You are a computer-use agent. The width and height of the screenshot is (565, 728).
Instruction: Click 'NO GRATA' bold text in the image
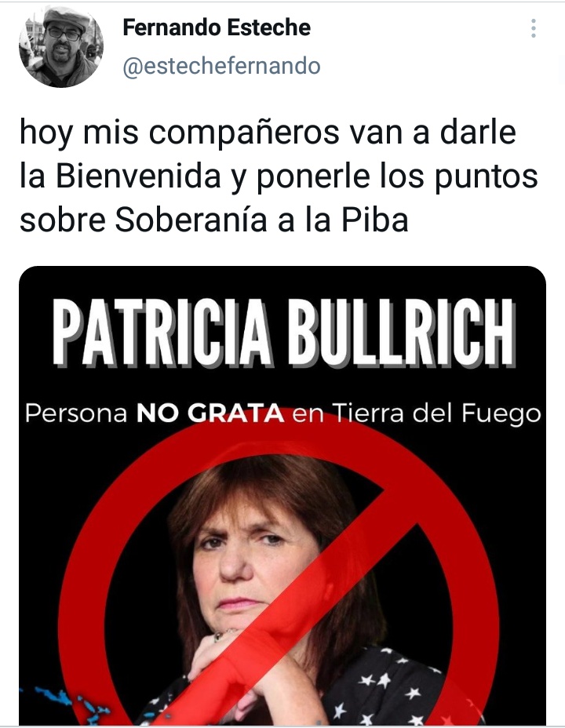click(x=210, y=413)
